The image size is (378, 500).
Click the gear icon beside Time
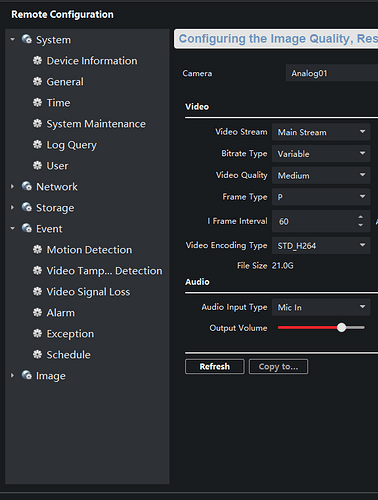(x=37, y=102)
